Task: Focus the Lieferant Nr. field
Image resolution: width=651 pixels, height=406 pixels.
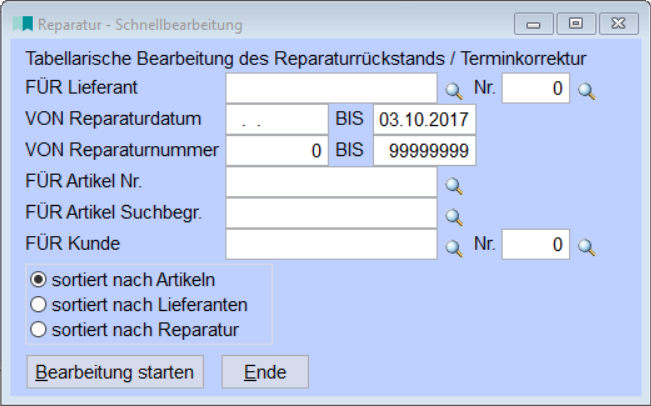Action: 536,88
